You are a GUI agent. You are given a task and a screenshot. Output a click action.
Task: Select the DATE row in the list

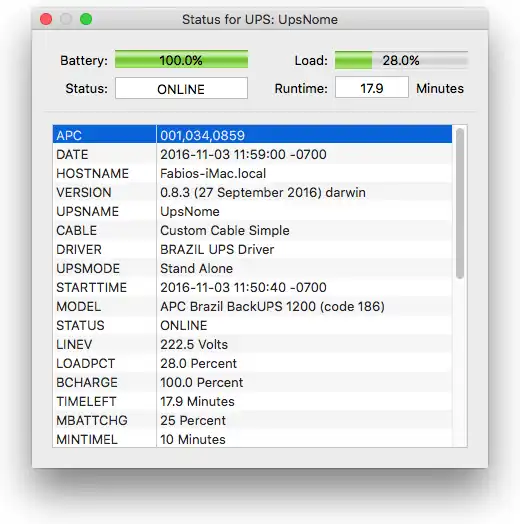coord(252,154)
